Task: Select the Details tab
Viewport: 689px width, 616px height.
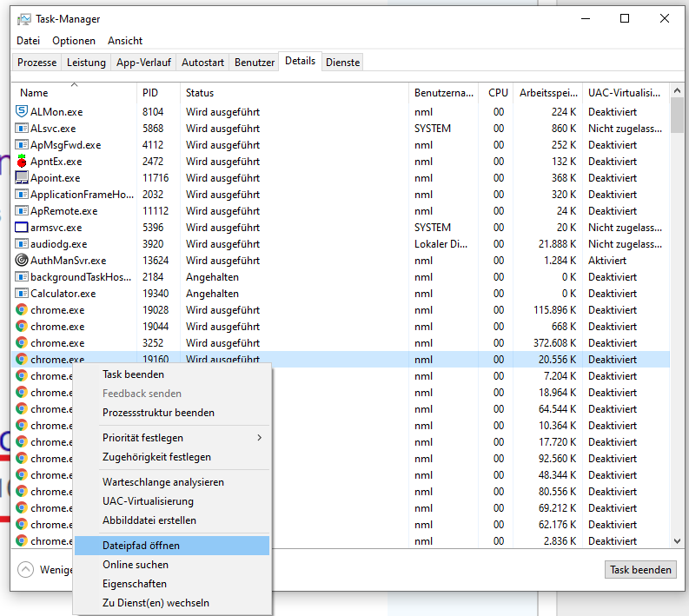Action: 300,61
